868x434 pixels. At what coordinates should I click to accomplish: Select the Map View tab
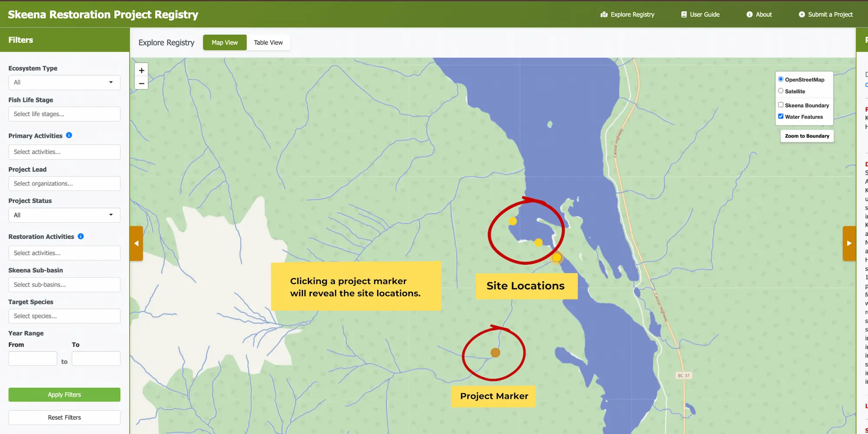click(224, 42)
